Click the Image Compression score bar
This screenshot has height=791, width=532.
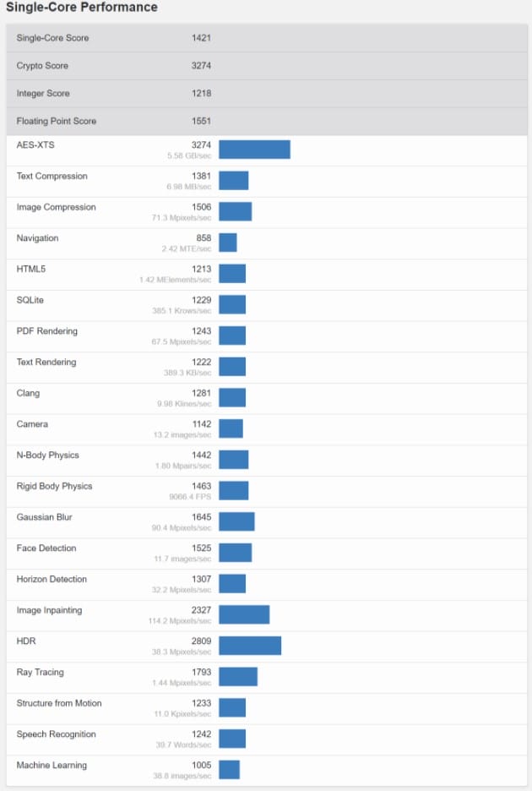(235, 211)
